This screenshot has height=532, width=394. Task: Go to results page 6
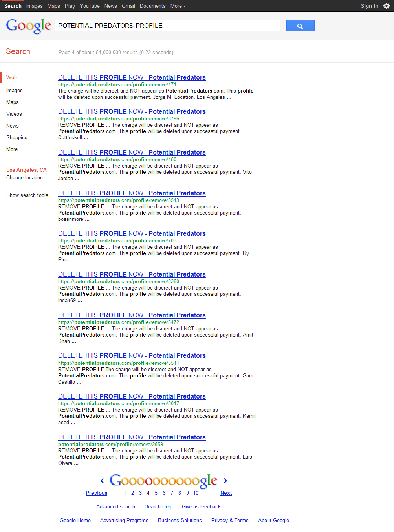click(x=164, y=493)
